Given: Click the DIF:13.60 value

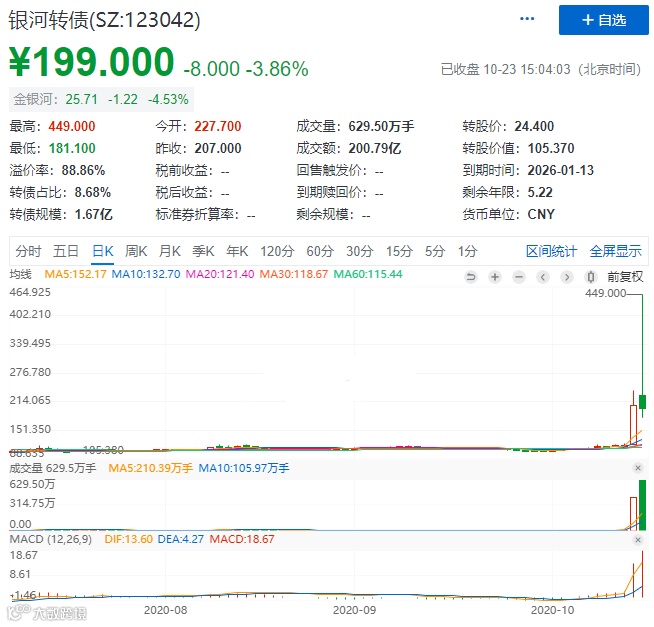Looking at the screenshot, I should (x=128, y=539).
